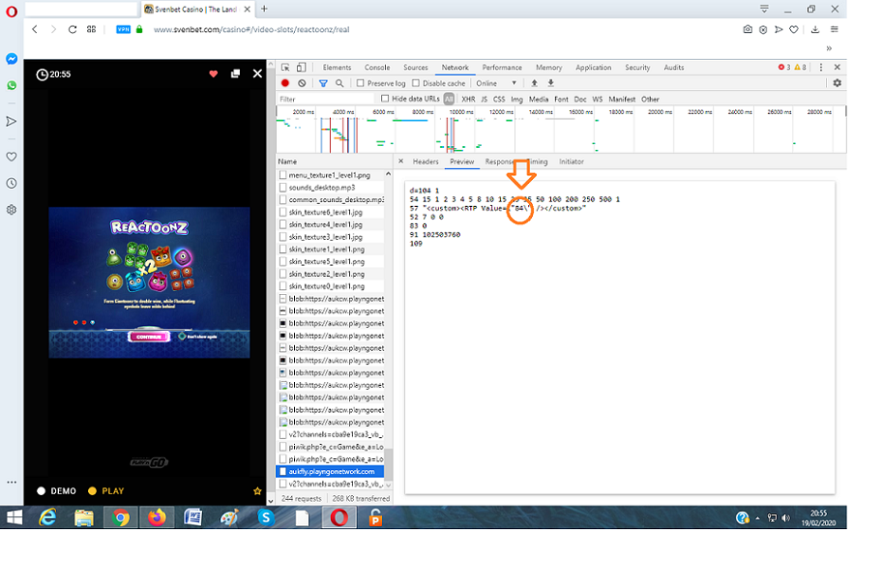Check the Hide data URLs checkbox
This screenshot has height=588, width=882.
tap(385, 99)
